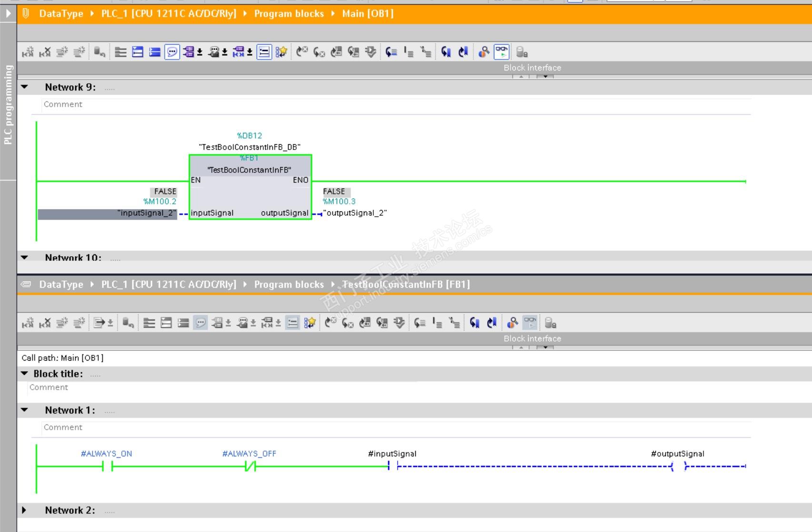Expand Network 2 in the FB1 editor

25,510
